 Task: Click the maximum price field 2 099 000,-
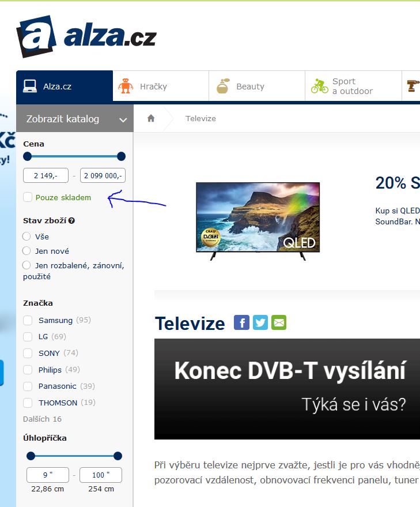[x=103, y=175]
